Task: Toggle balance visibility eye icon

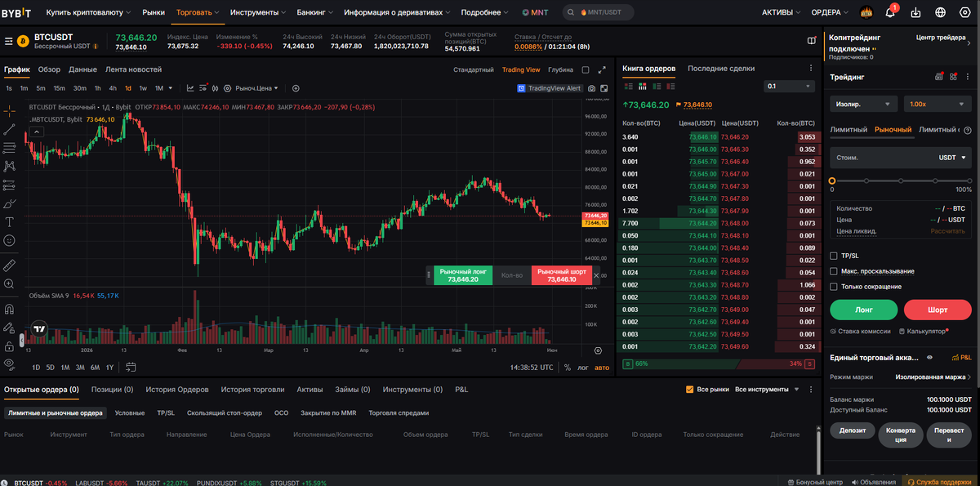Action: point(929,357)
